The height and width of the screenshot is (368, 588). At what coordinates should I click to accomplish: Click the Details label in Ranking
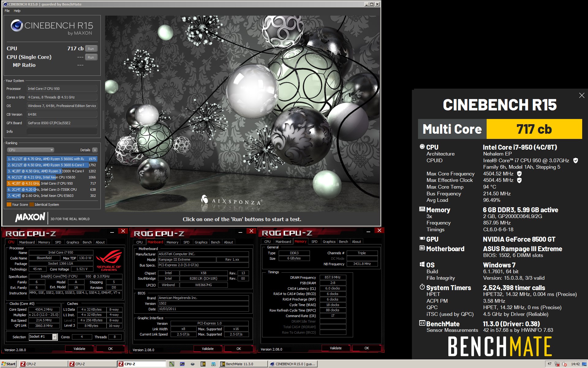85,150
